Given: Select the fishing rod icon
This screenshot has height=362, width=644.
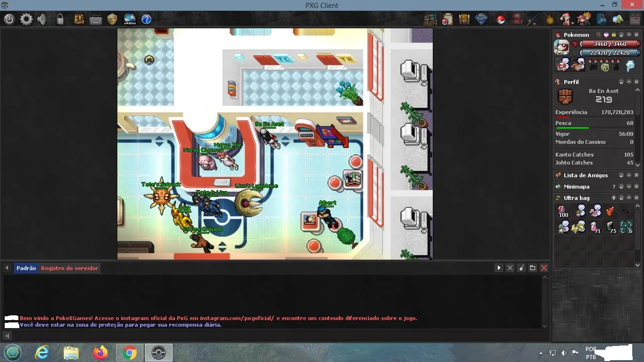Looking at the screenshot, I should point(533,19).
